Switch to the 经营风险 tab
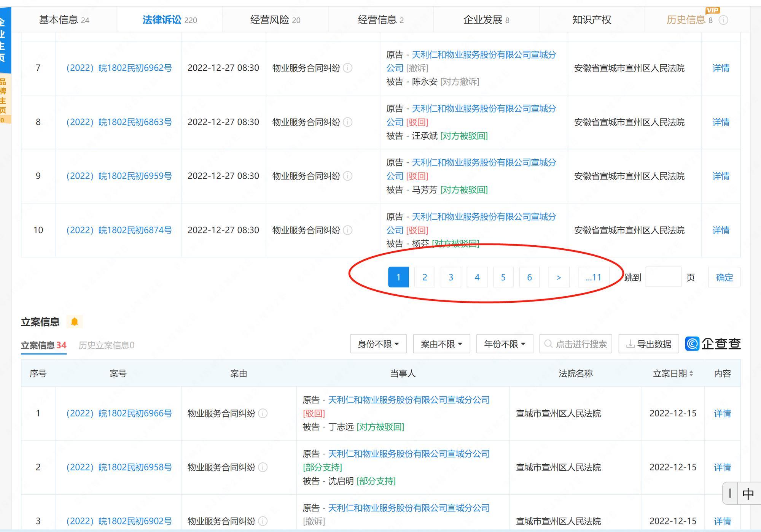Viewport: 761px width, 532px height. tap(275, 20)
